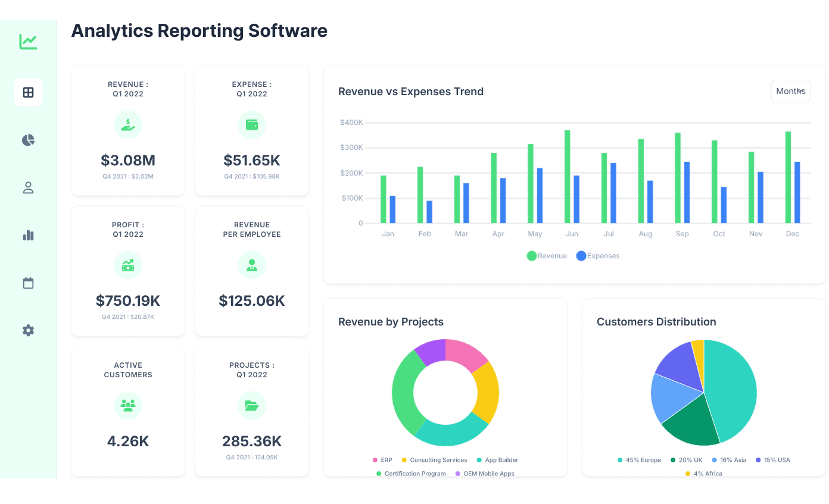Click the green chart logo icon

(x=28, y=42)
